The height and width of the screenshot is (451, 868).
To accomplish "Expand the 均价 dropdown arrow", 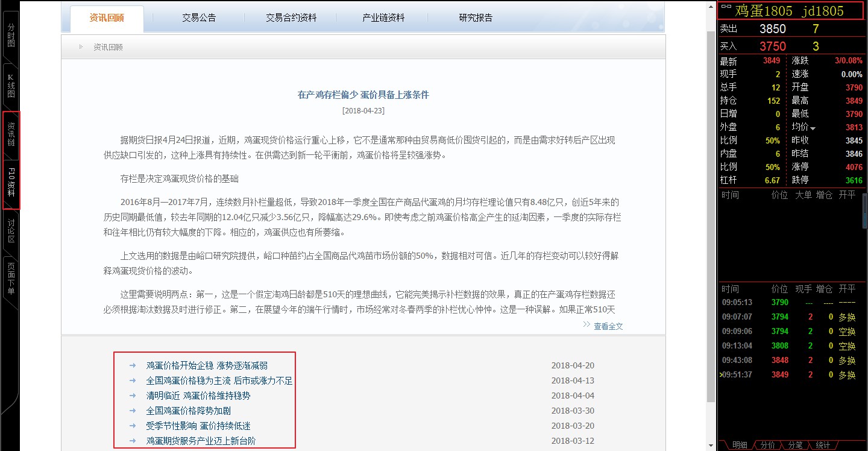I will [813, 128].
